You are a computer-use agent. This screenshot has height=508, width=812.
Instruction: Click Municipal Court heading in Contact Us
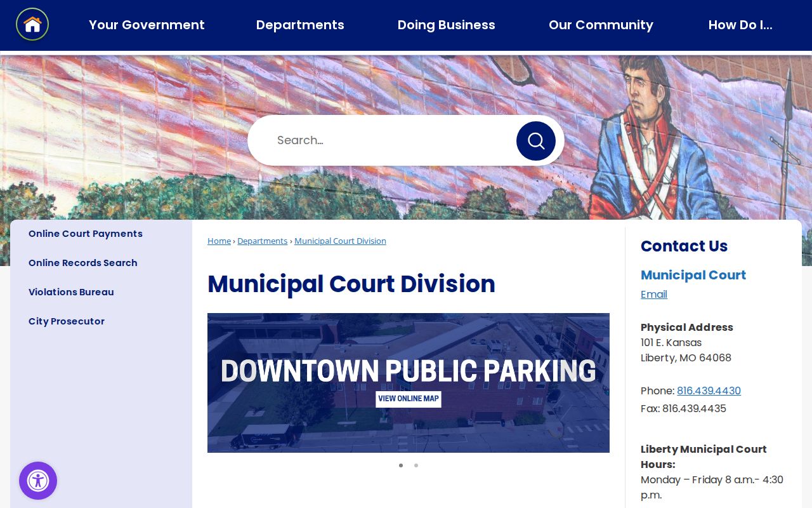693,275
